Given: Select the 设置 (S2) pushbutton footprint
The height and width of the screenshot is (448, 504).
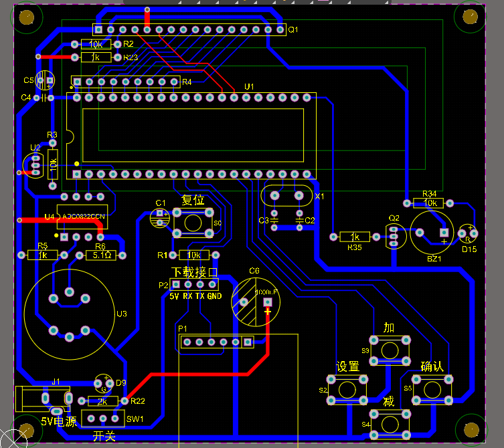Looking at the screenshot, I should pyautogui.click(x=347, y=390).
